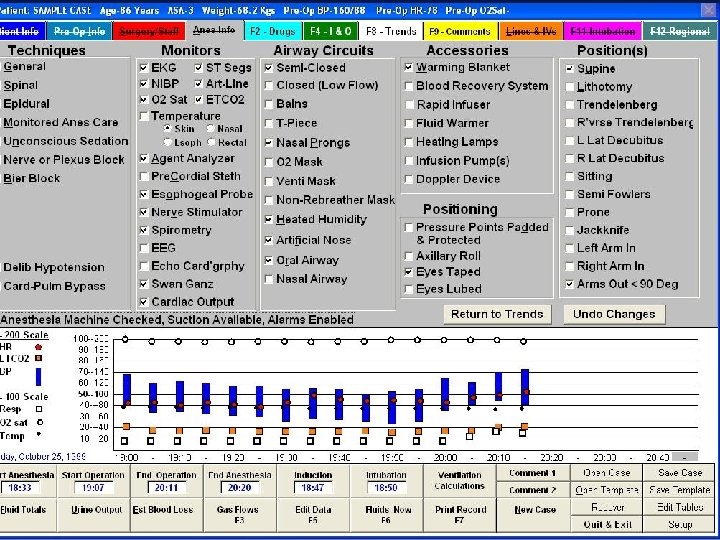Viewport: 720px width, 540px height.
Task: Enable the EEG monitor checkbox
Action: [x=144, y=248]
